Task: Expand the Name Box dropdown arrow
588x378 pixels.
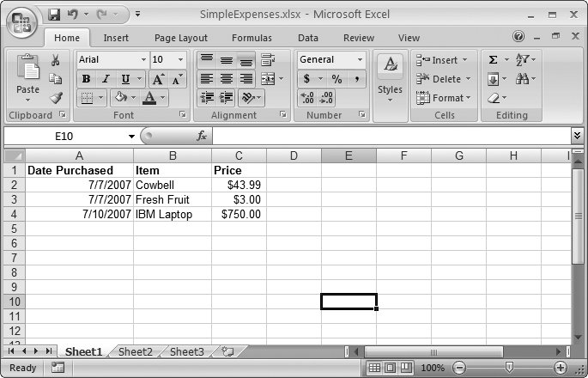Action: tap(131, 137)
